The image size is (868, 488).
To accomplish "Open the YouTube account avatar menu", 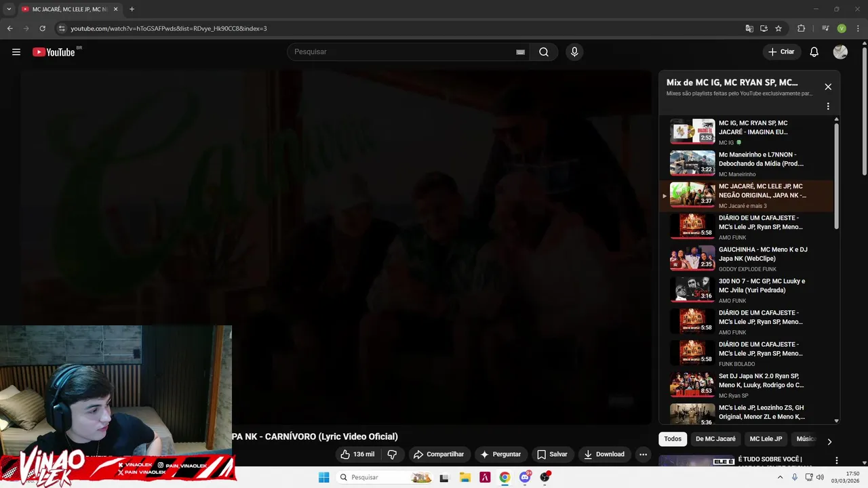I will pos(840,52).
